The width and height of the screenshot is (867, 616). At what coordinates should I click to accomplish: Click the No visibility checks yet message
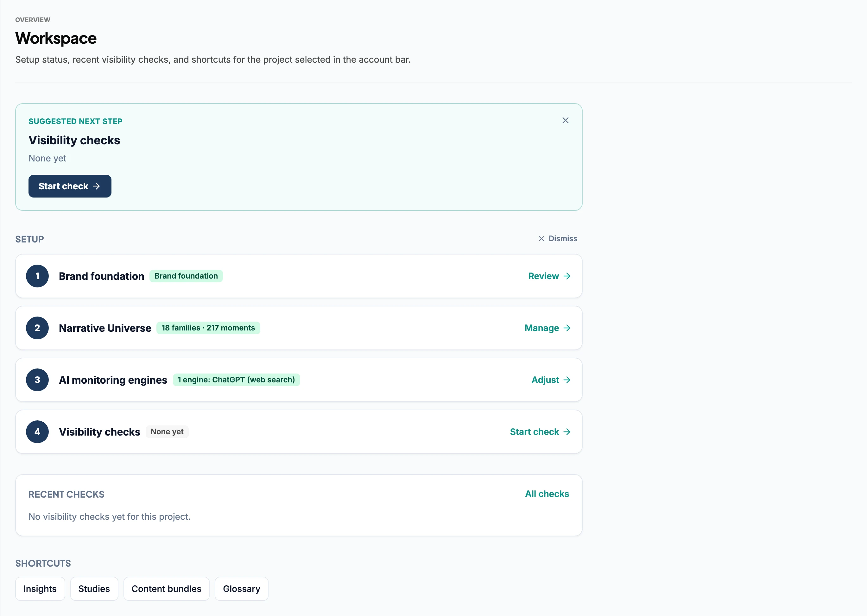pos(109,517)
